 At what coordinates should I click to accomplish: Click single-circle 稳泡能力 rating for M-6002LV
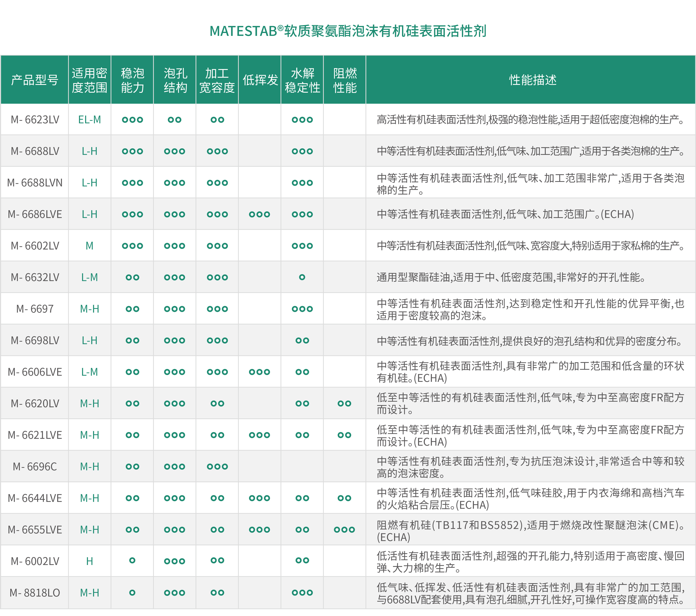click(x=132, y=560)
